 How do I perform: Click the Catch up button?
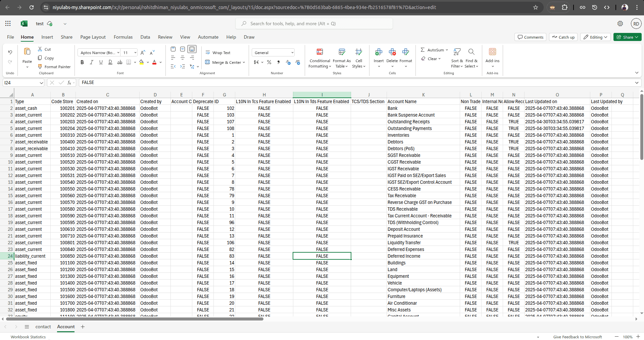563,37
